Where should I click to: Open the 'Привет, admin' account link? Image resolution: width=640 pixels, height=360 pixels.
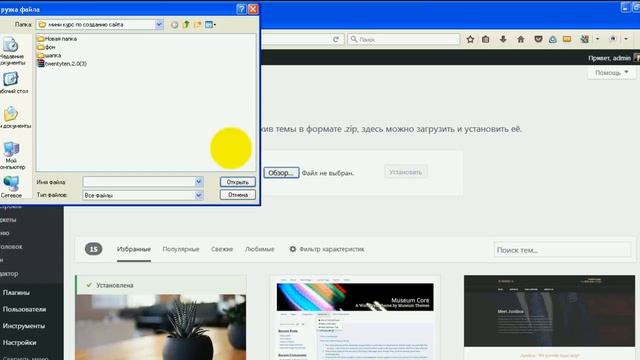click(x=609, y=58)
